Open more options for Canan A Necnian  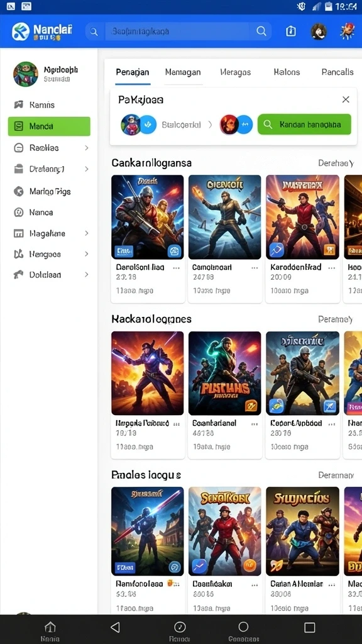[332, 584]
